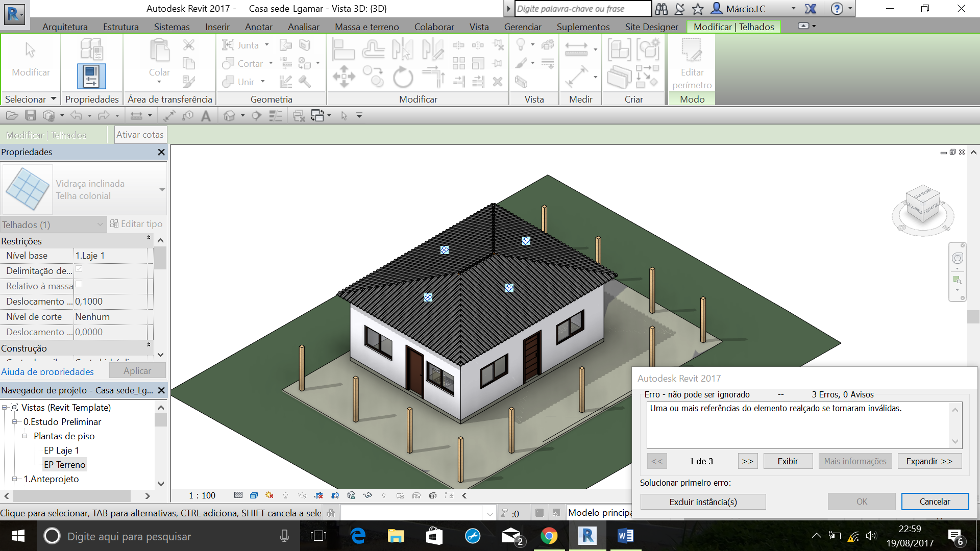Click the Properties palette vertical scrollbar thumb
Screen dimensions: 980x551
[160, 258]
